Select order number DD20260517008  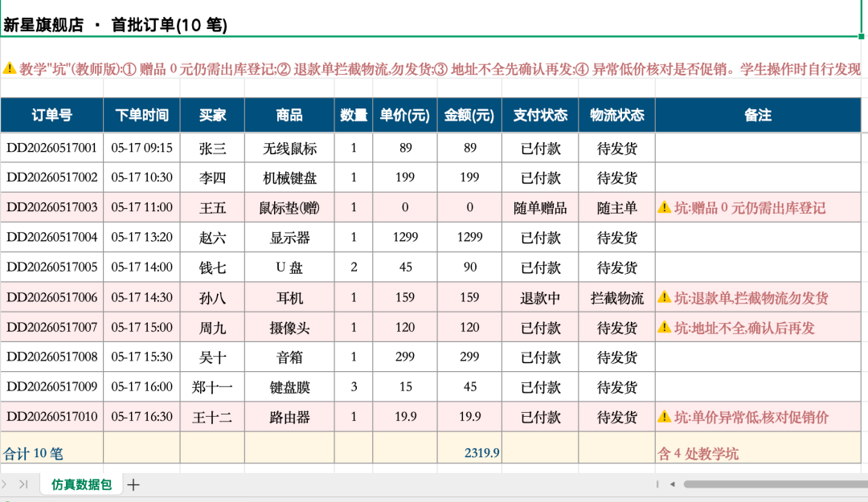[52, 357]
